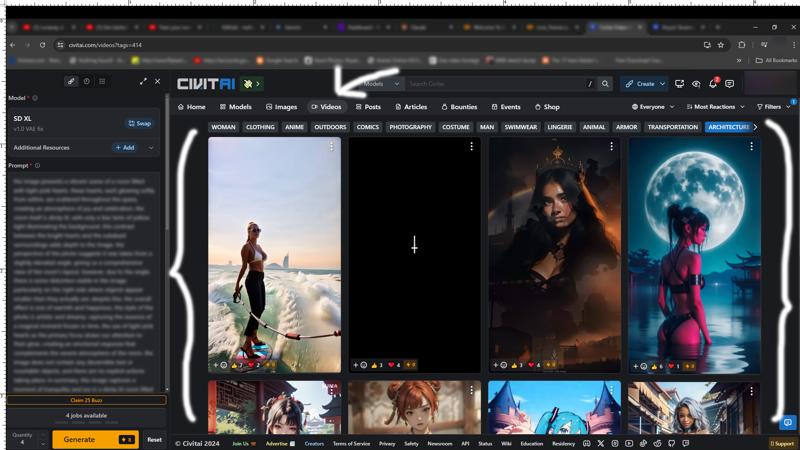Open Civitai YouTube link in footer

(629, 443)
